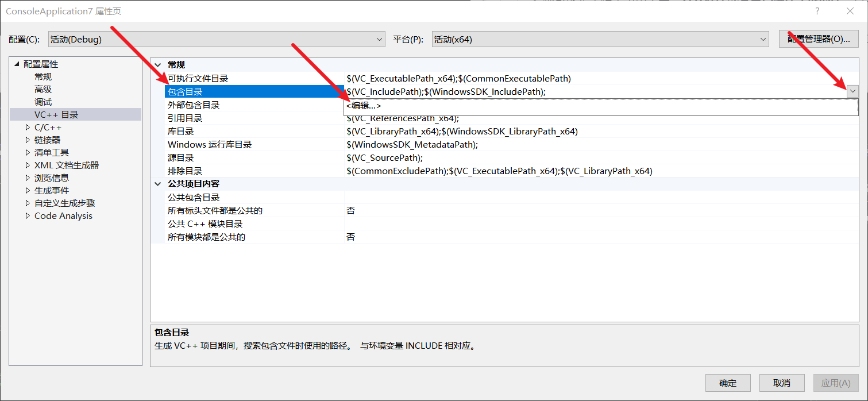Collapse the 公共项目内容 group chevron
Image resolution: width=868 pixels, height=401 pixels.
[x=157, y=184]
